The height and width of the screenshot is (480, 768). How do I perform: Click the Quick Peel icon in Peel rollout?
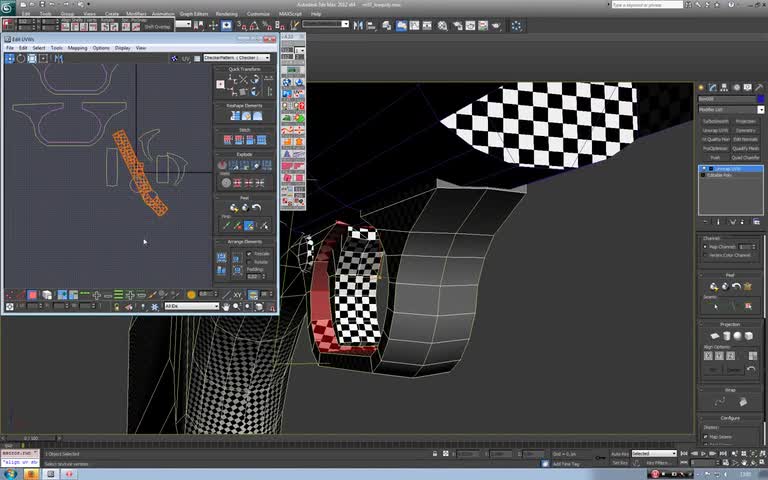tap(233, 207)
